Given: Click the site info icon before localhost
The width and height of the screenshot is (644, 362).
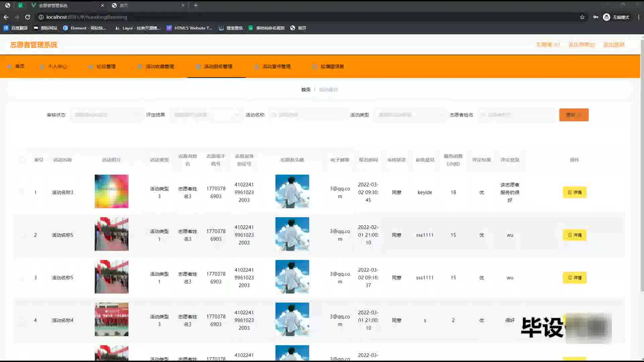Looking at the screenshot, I should (41, 17).
